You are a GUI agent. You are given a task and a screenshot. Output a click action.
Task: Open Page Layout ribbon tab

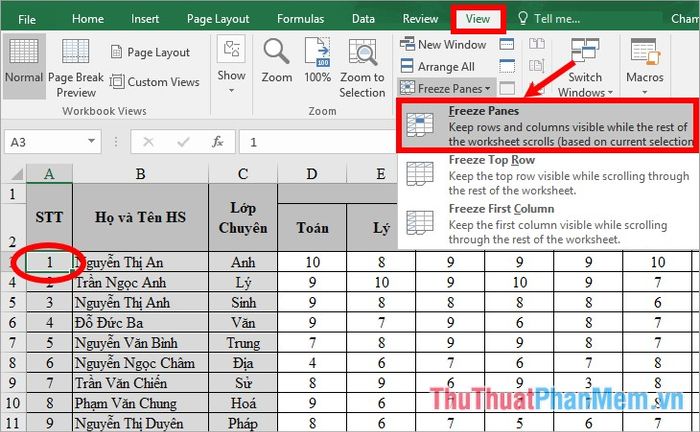point(218,19)
